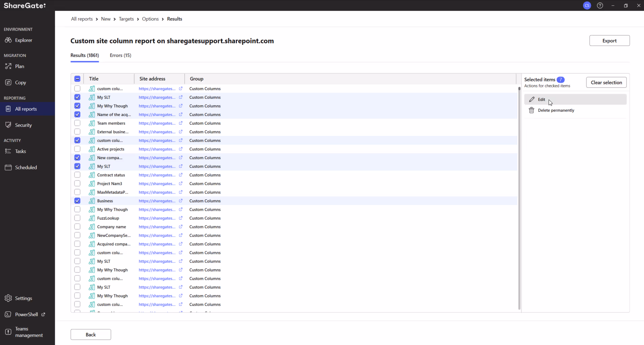The image size is (644, 345).
Task: Open the Explorer binoculars icon
Action: [8, 40]
